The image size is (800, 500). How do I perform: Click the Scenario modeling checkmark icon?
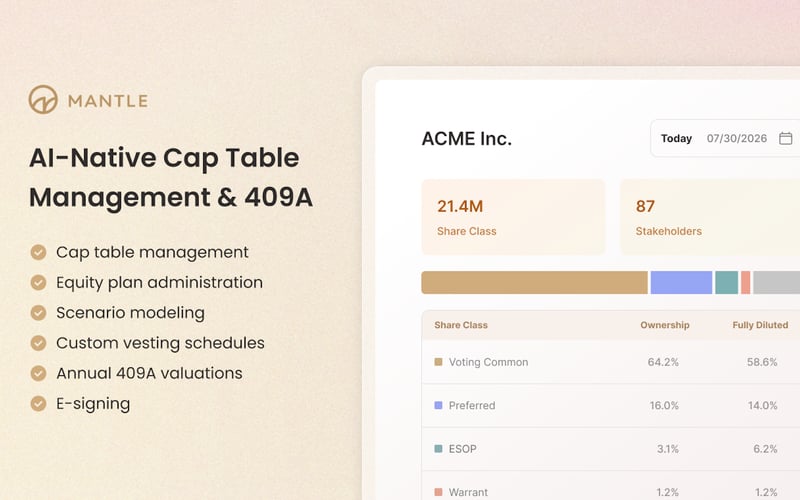[38, 313]
